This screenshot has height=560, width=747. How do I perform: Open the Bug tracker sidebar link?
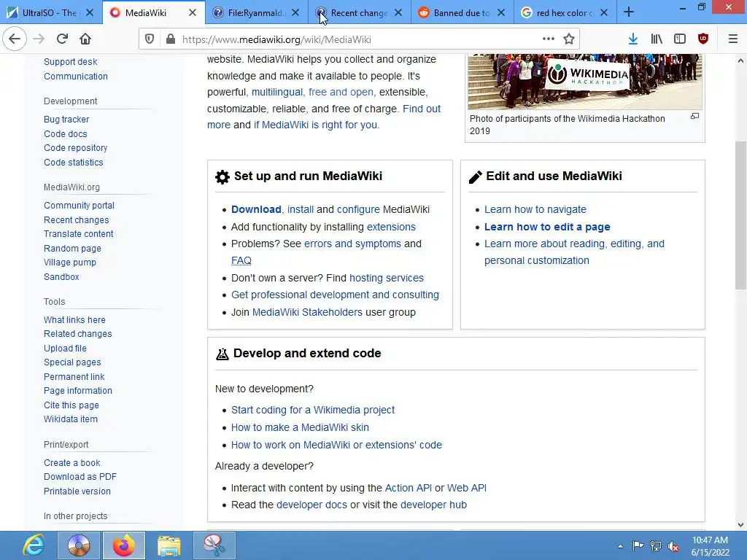[66, 120]
